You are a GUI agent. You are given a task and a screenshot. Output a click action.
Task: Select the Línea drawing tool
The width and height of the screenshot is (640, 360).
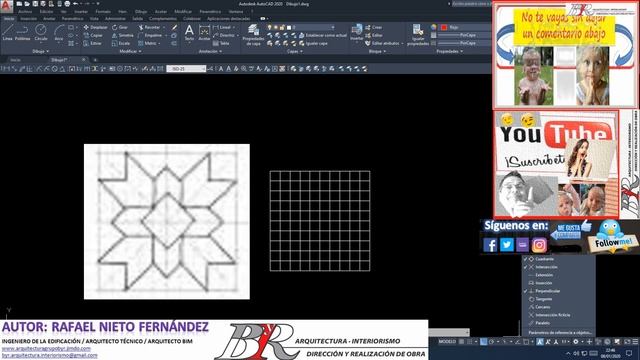point(7,32)
